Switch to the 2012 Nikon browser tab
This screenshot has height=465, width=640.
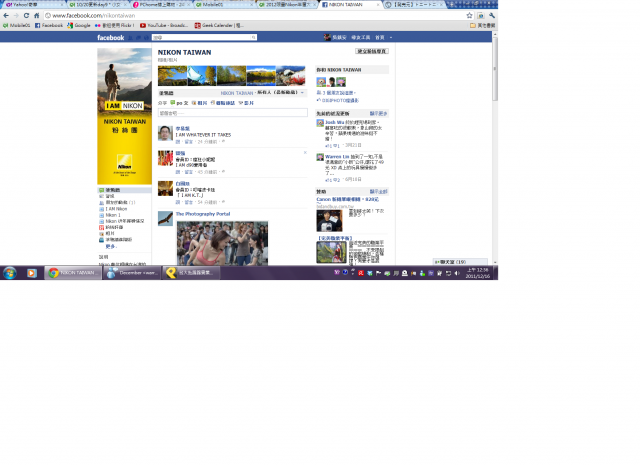pyautogui.click(x=287, y=4)
